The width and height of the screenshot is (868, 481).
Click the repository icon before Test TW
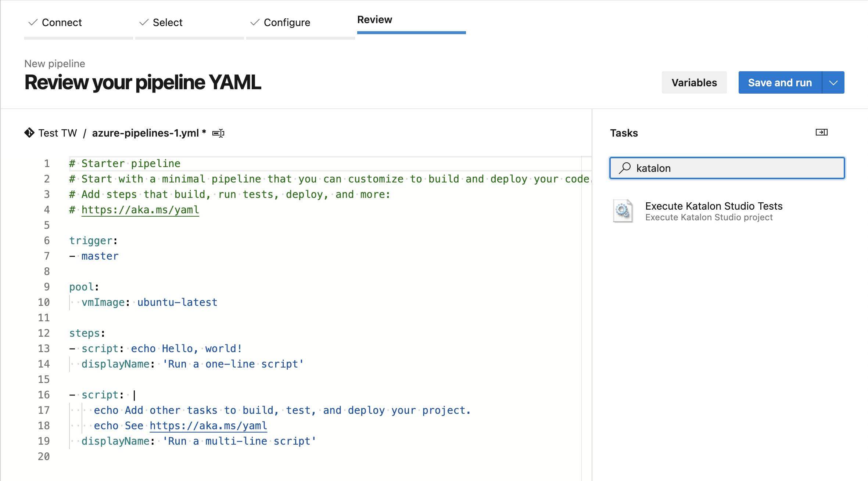[29, 133]
